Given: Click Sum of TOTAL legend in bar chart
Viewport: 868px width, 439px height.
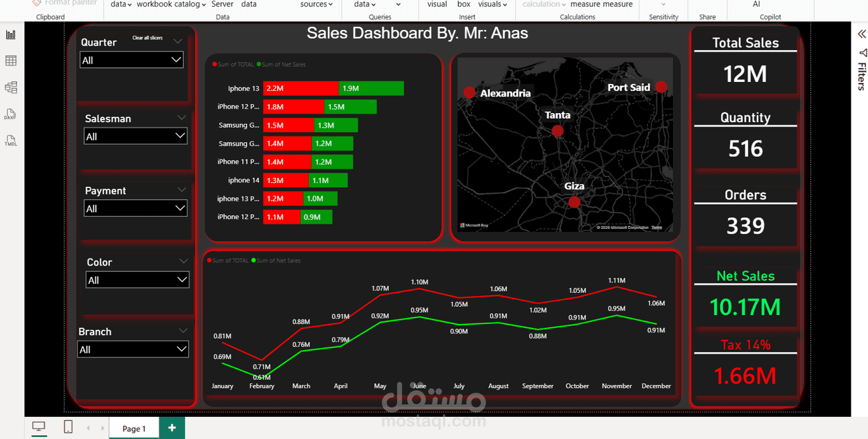Looking at the screenshot, I should tap(233, 65).
